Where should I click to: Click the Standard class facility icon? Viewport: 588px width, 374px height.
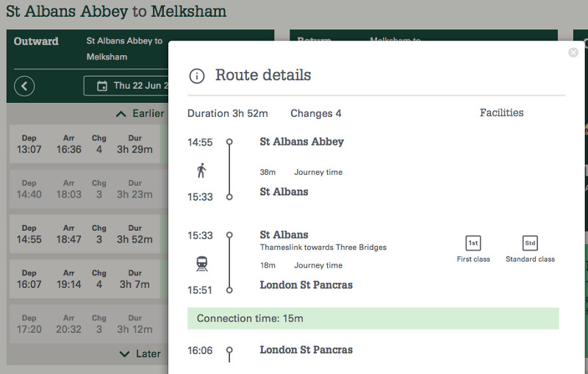tap(530, 243)
